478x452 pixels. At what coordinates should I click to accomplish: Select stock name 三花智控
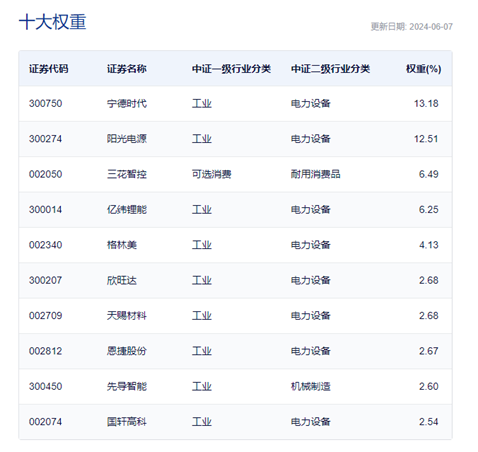point(127,174)
